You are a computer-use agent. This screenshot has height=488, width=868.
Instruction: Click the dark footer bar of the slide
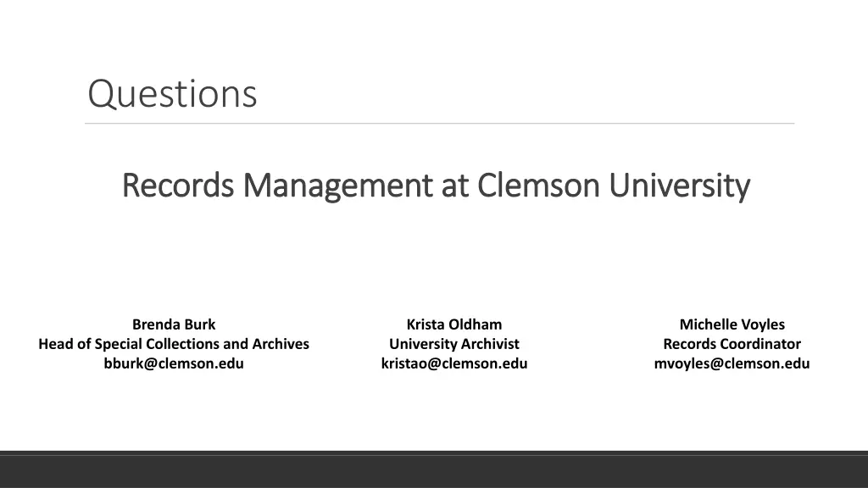point(434,469)
